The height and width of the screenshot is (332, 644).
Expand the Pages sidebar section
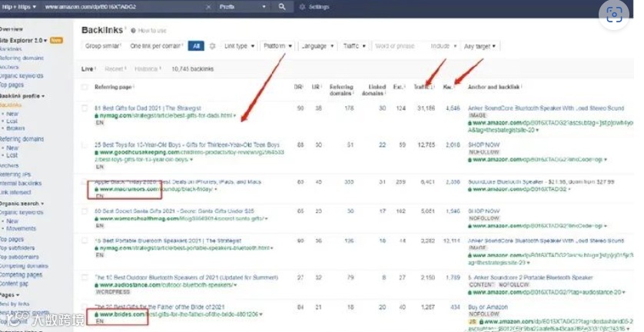point(9,295)
